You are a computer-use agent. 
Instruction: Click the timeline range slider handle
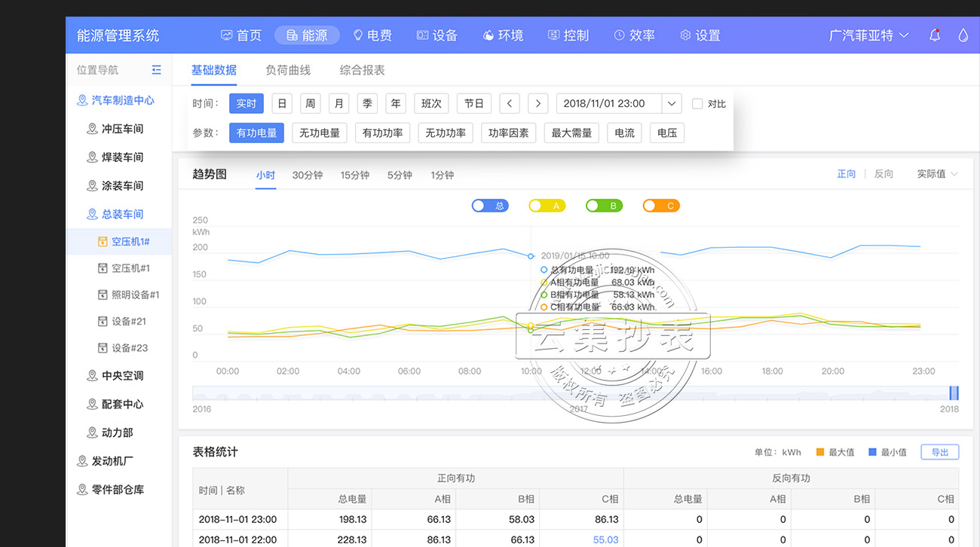tap(954, 393)
